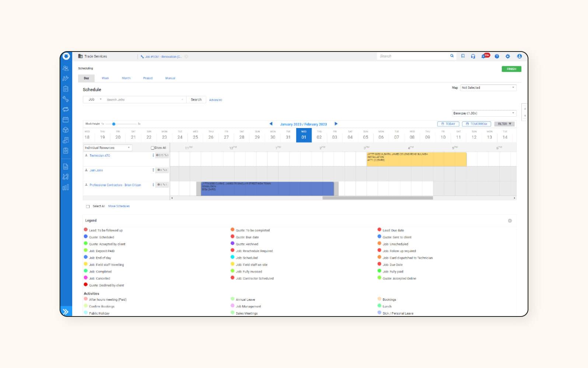The image size is (588, 368).
Task: Open the Base pay (1.00x) dropdown
Action: (484, 113)
